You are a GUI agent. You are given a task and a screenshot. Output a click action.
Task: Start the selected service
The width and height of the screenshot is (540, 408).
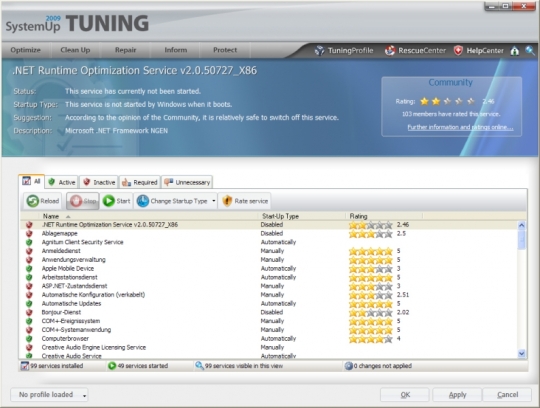(116, 201)
